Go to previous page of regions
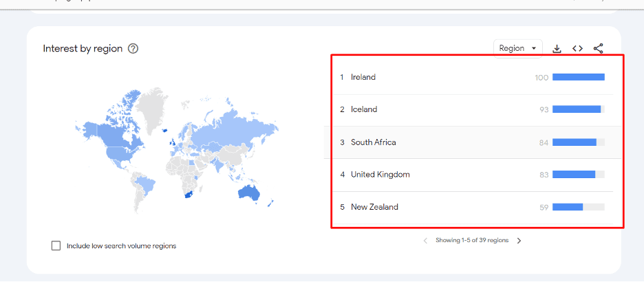This screenshot has width=644, height=282. (425, 241)
